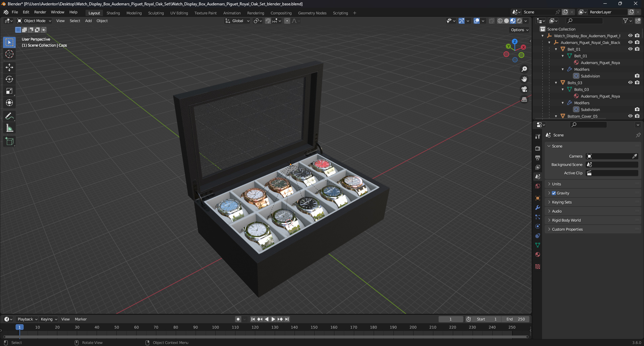Activate the Cursor tool
This screenshot has width=644, height=346.
pyautogui.click(x=9, y=54)
